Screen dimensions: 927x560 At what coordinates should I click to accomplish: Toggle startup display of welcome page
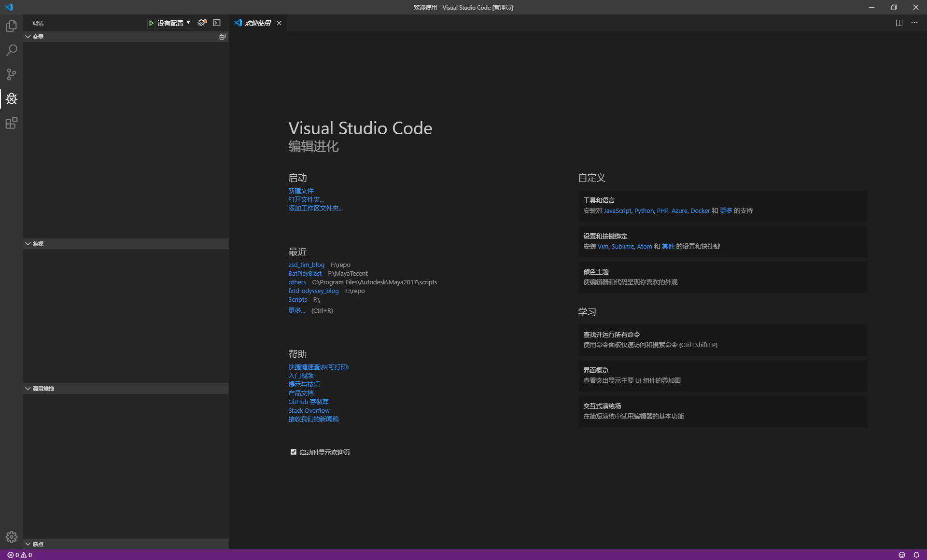pos(294,451)
